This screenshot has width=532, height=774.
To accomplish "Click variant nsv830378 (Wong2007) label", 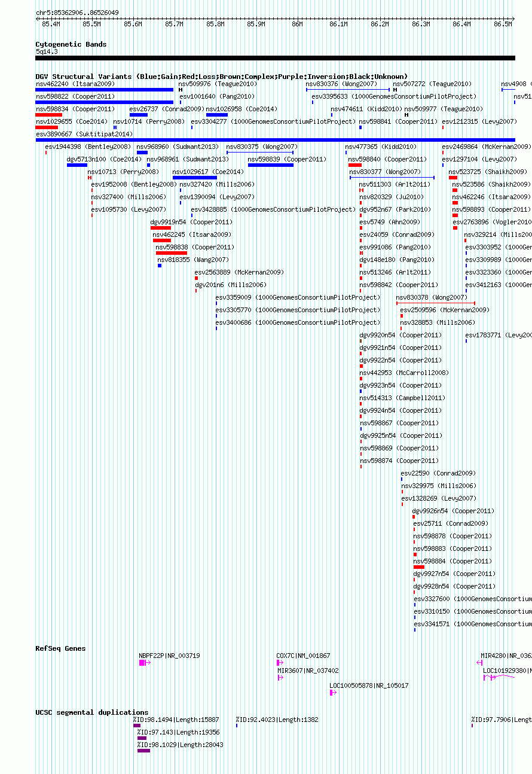I will click(x=432, y=297).
